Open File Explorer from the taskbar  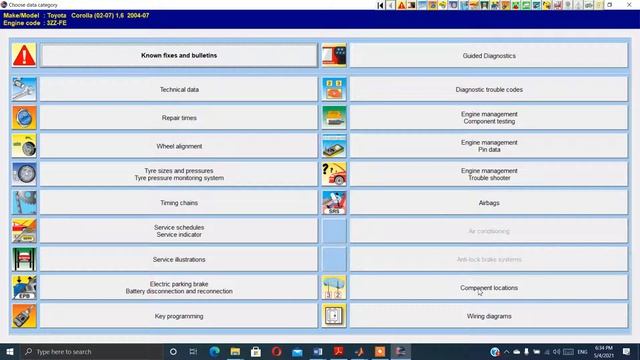(235, 351)
